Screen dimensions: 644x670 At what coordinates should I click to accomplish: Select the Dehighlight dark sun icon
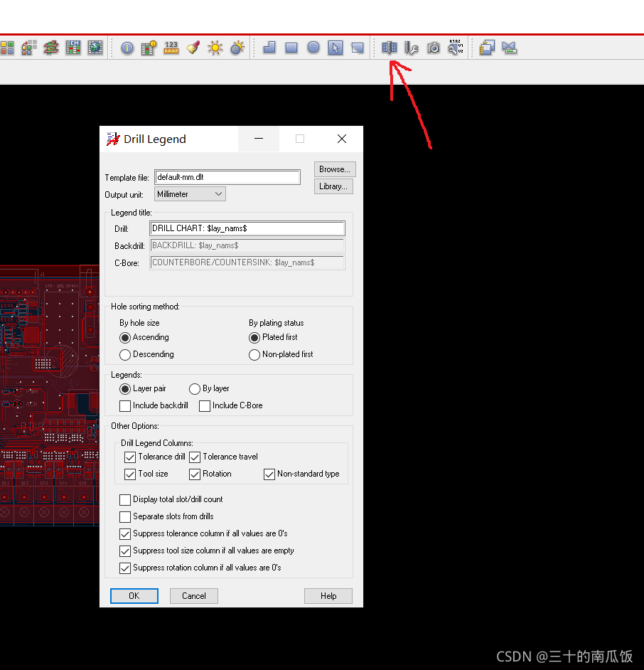(x=237, y=48)
